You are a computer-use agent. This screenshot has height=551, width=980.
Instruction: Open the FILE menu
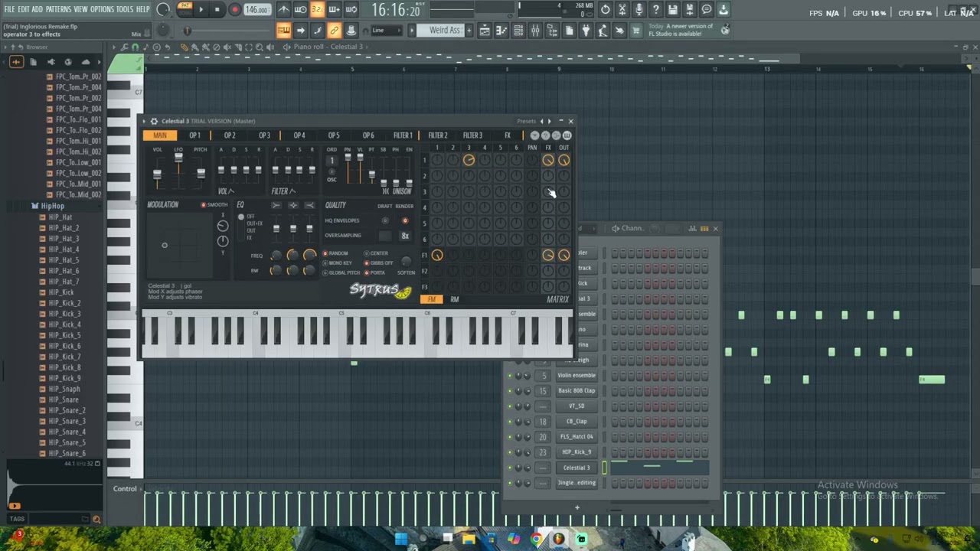tap(9, 9)
